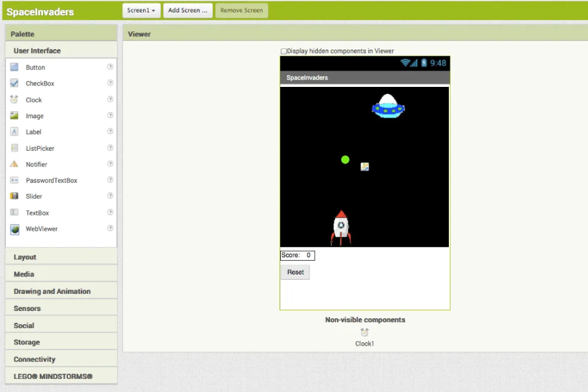The image size is (588, 392).
Task: Choose the Image component icon
Action: click(x=14, y=116)
